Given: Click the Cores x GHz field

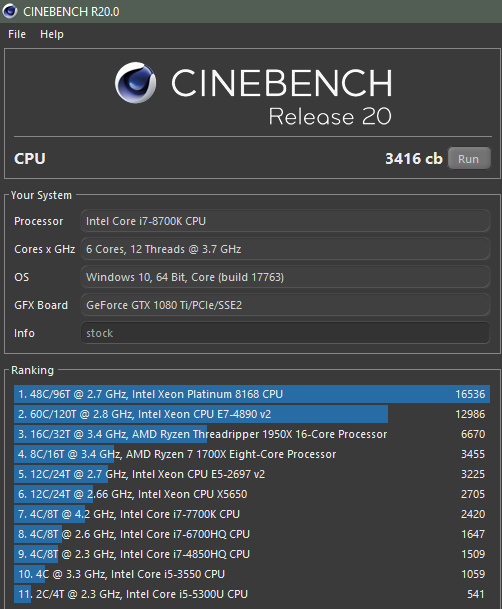Looking at the screenshot, I should tap(285, 249).
